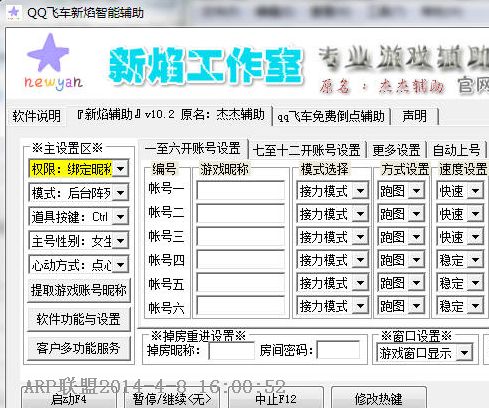Click the 帐号一 nickname input field
Image resolution: width=489 pixels, height=408 pixels.
coord(241,191)
